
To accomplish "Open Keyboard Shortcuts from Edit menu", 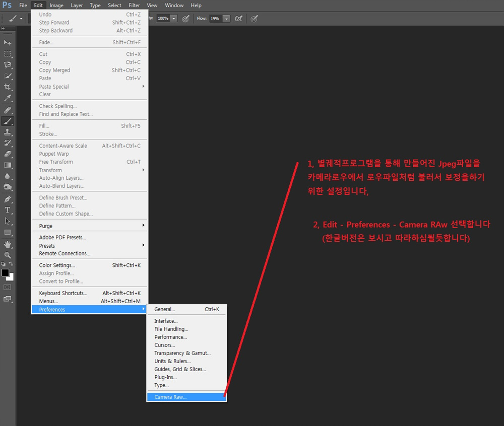I will pyautogui.click(x=63, y=293).
